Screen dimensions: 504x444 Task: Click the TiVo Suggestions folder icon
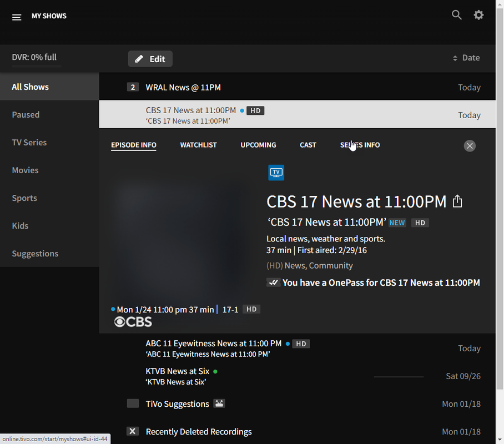coord(133,403)
